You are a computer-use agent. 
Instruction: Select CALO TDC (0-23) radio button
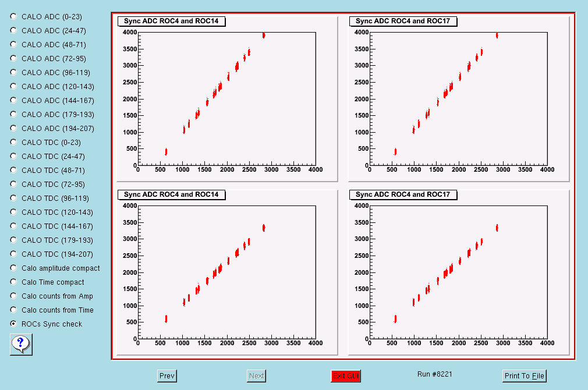click(x=13, y=142)
